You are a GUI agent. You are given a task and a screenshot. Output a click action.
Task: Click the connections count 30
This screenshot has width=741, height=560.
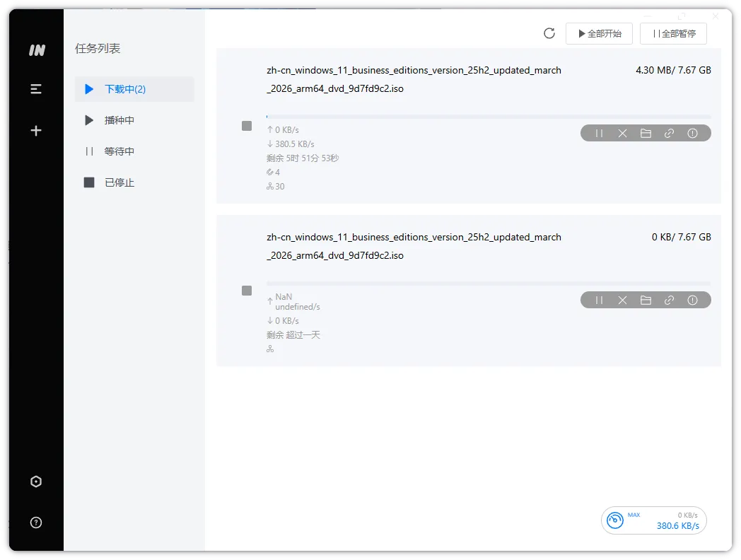(276, 186)
